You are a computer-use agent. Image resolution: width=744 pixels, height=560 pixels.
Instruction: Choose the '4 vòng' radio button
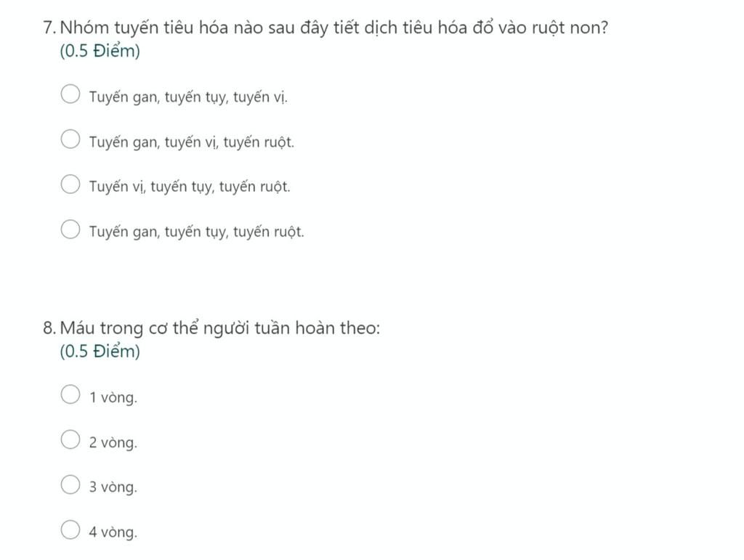70,529
